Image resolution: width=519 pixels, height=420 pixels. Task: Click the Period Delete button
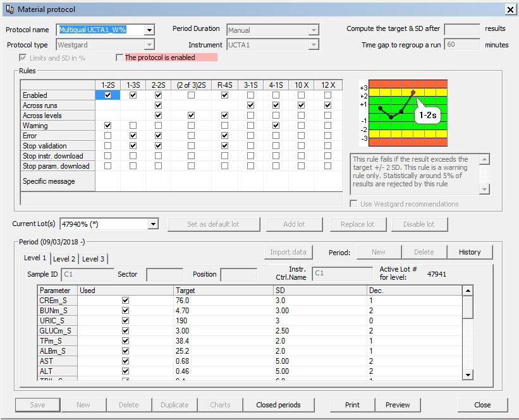(x=424, y=253)
